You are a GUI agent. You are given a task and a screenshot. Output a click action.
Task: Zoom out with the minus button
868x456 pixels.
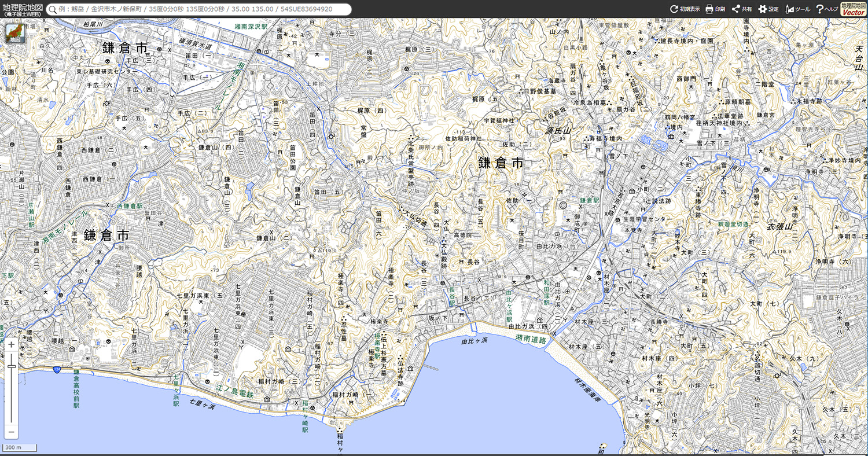coord(11,432)
